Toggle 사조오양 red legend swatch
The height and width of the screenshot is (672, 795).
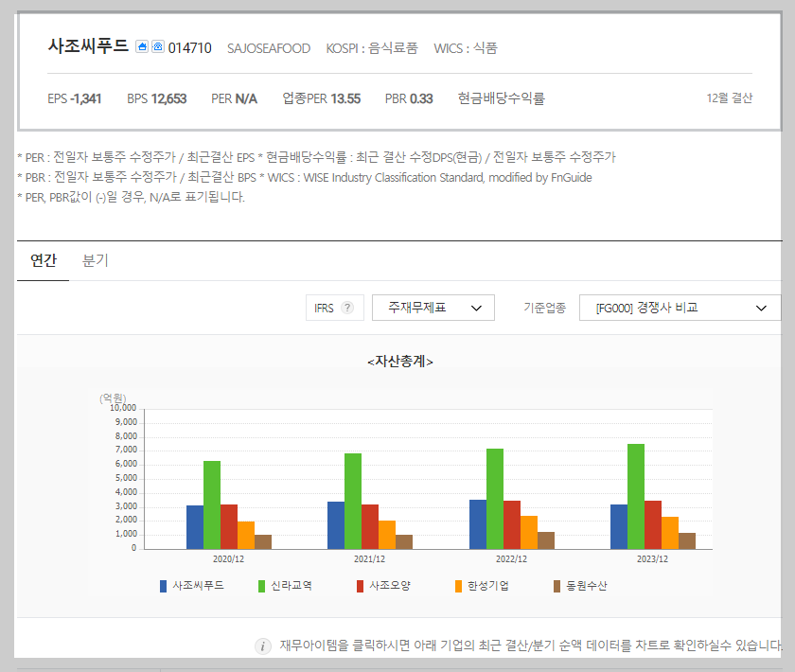tap(360, 586)
